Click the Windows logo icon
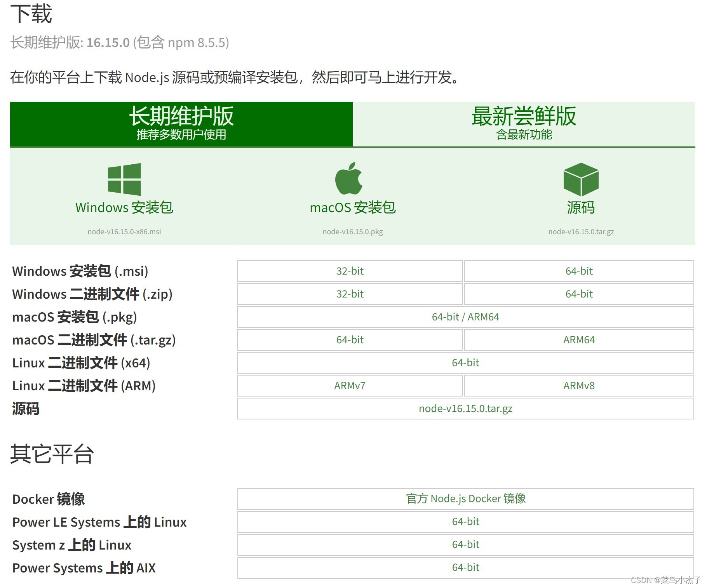This screenshot has width=707, height=588. pyautogui.click(x=124, y=179)
